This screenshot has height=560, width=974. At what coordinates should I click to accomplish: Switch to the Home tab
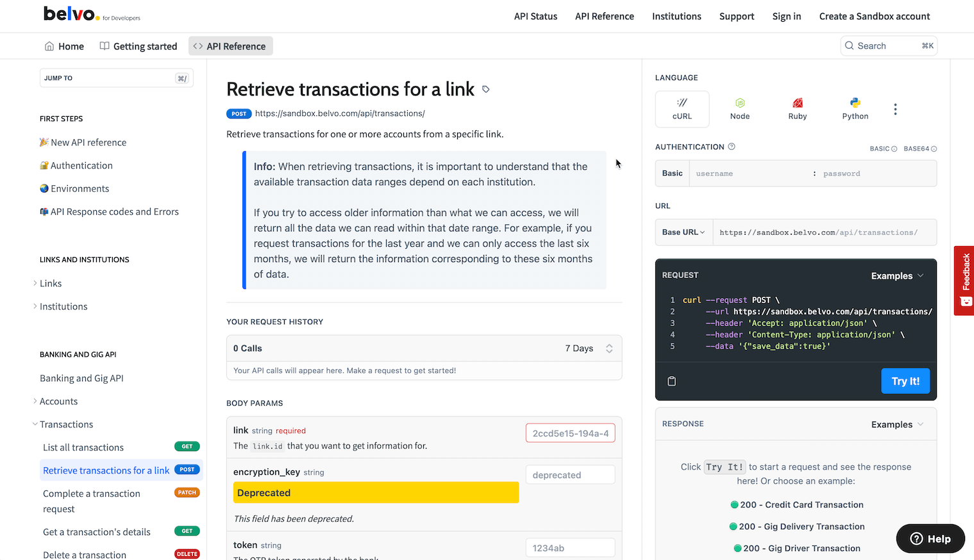64,46
